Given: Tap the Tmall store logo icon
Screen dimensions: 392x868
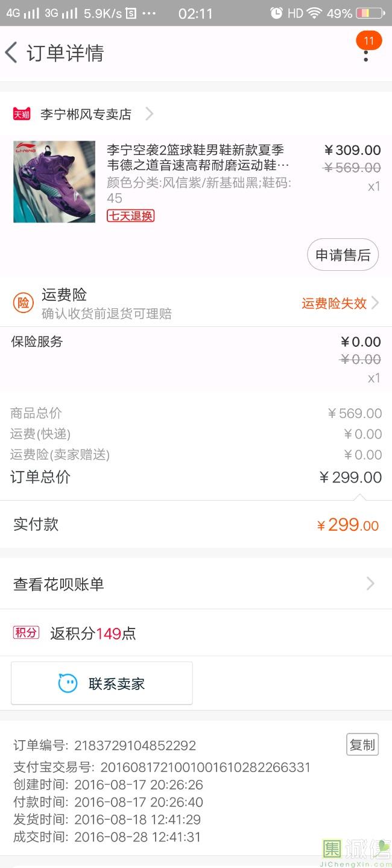Looking at the screenshot, I should tap(22, 114).
